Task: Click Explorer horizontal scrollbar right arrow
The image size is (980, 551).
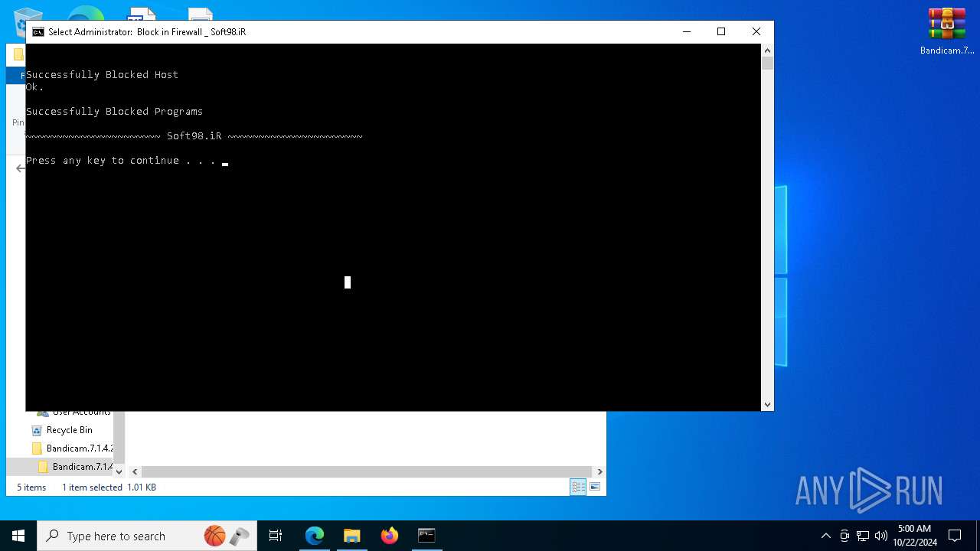Action: (x=599, y=472)
